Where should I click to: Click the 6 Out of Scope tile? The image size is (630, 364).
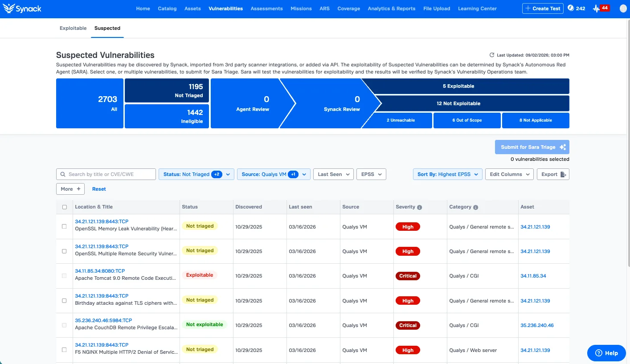tap(467, 120)
